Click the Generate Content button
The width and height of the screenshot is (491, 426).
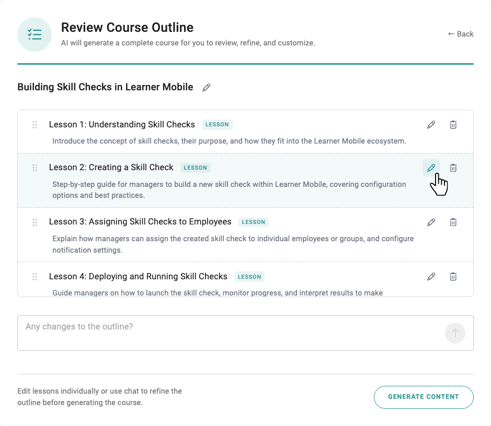(423, 397)
